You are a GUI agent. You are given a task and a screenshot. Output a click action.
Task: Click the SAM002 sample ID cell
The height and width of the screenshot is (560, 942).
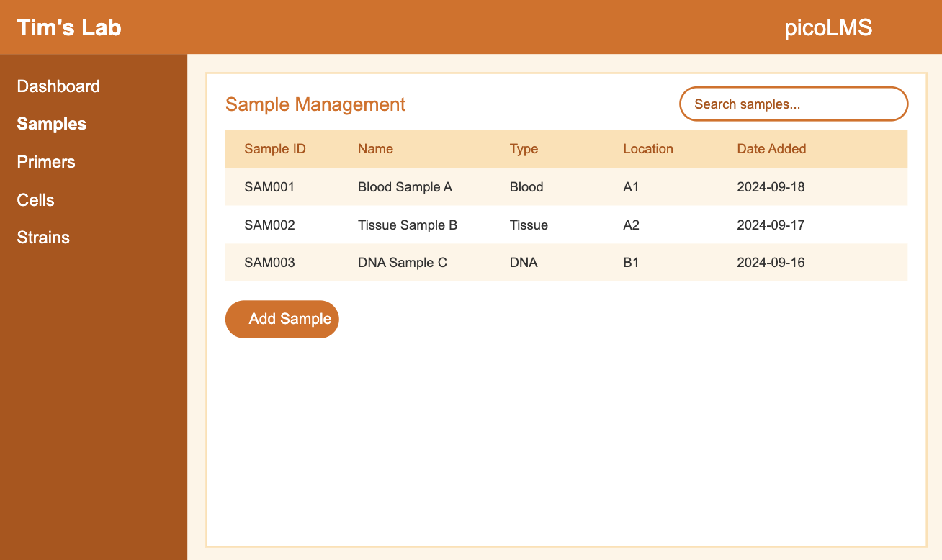[269, 225]
